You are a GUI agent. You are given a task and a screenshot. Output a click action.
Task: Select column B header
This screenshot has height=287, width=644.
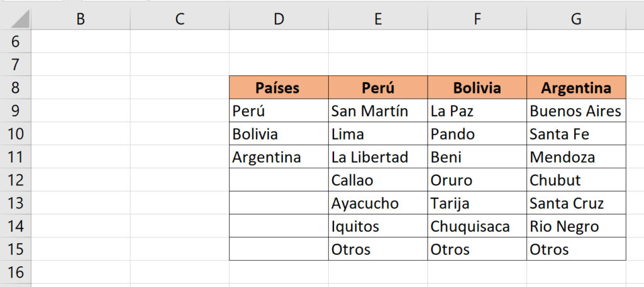(80, 19)
